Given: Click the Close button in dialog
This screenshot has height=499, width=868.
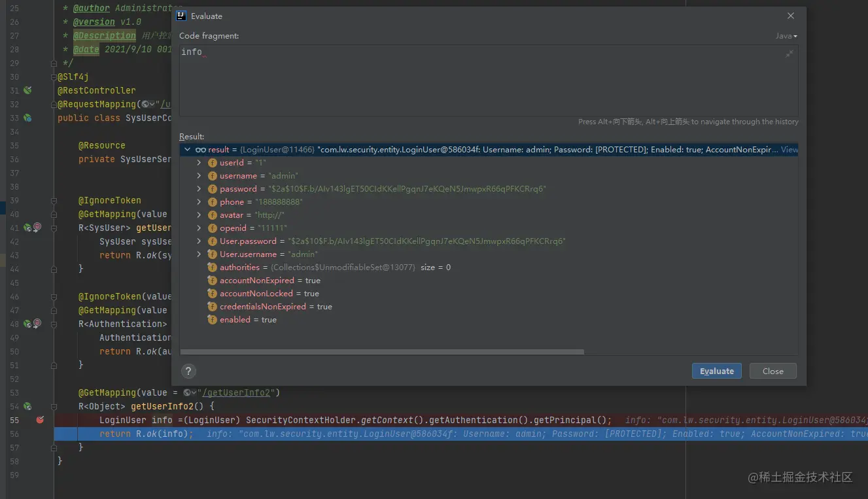Looking at the screenshot, I should 773,371.
